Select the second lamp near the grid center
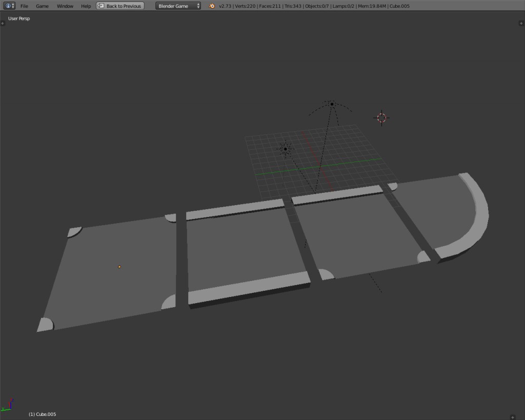Viewport: 525px width, 420px height. pos(286,148)
